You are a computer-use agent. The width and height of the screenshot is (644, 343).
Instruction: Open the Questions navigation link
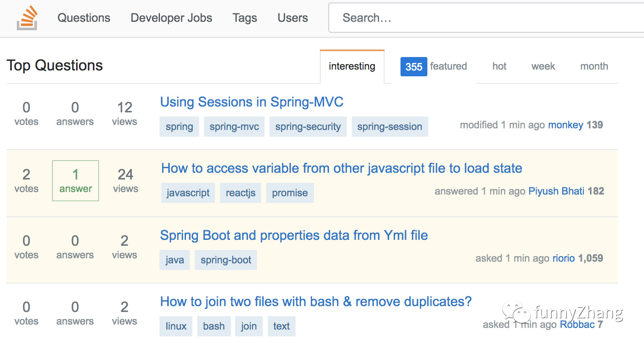click(84, 18)
